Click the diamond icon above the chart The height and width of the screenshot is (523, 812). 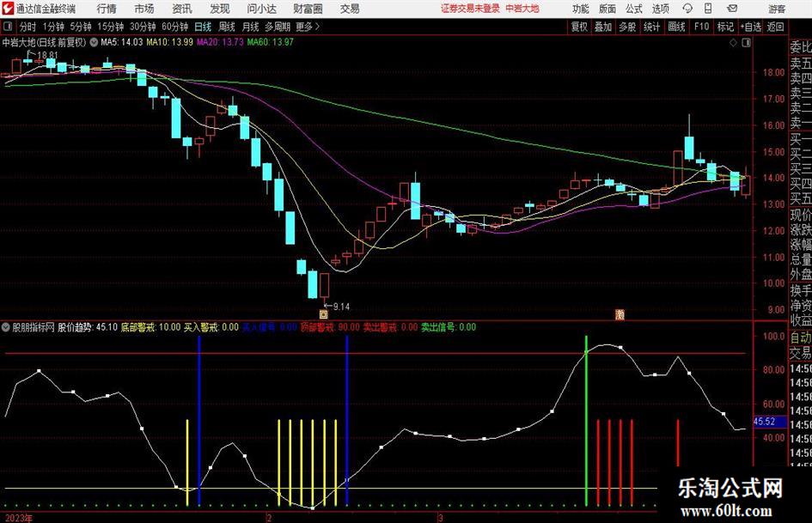(733, 43)
